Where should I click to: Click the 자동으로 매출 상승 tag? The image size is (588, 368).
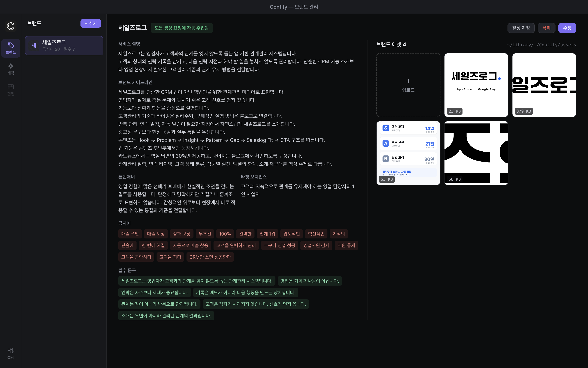[191, 245]
